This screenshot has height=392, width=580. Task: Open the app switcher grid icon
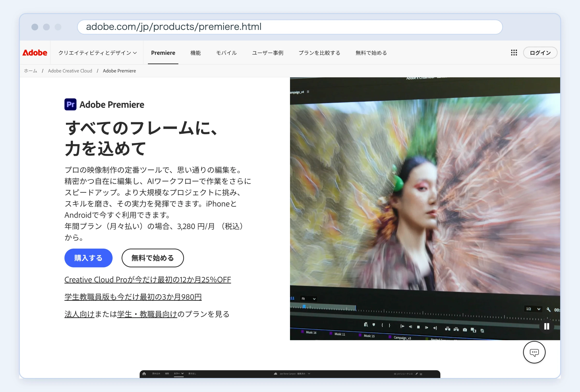(x=514, y=53)
